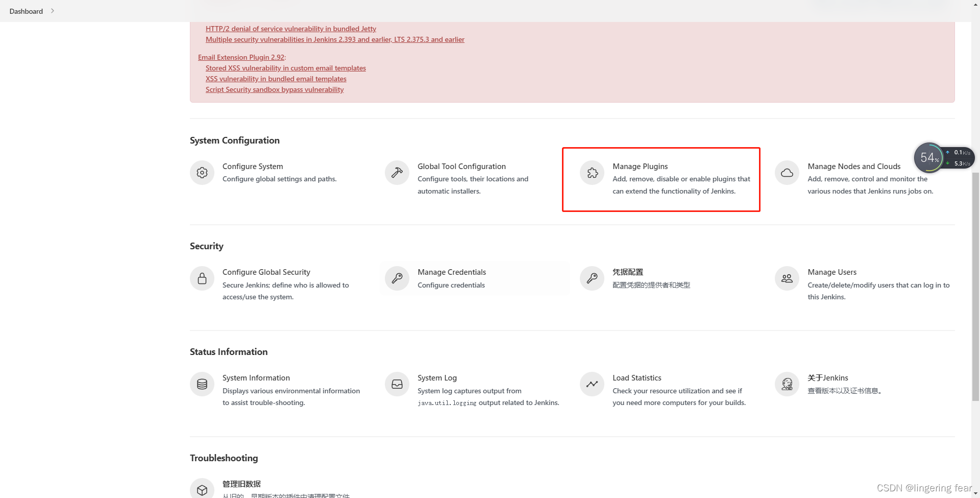Click 'Create/delete/modify users' description text
The width and height of the screenshot is (980, 498).
pyautogui.click(x=878, y=291)
